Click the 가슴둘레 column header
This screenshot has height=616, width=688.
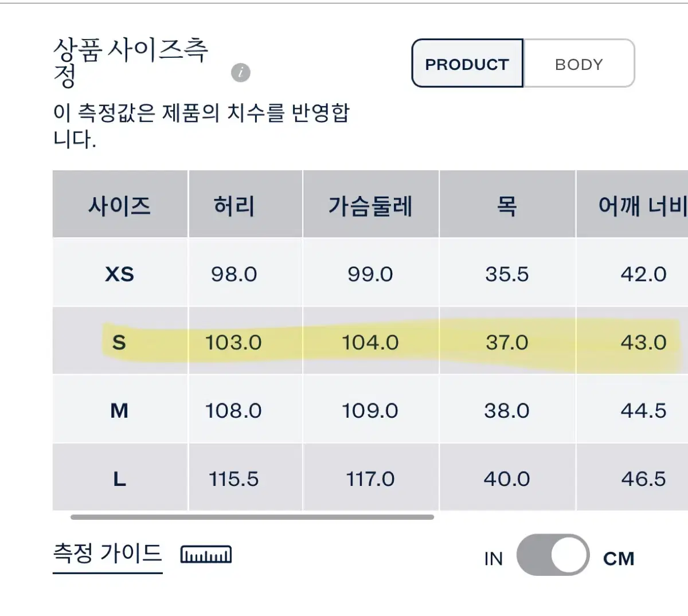click(371, 205)
